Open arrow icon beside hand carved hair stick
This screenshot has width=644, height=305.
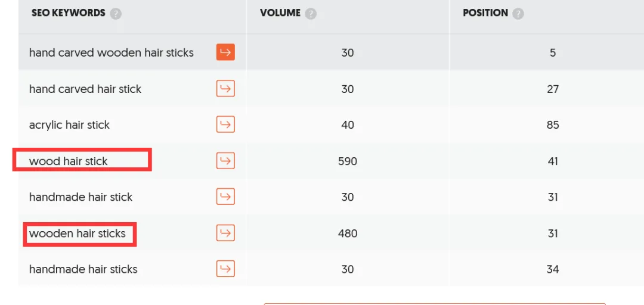225,89
